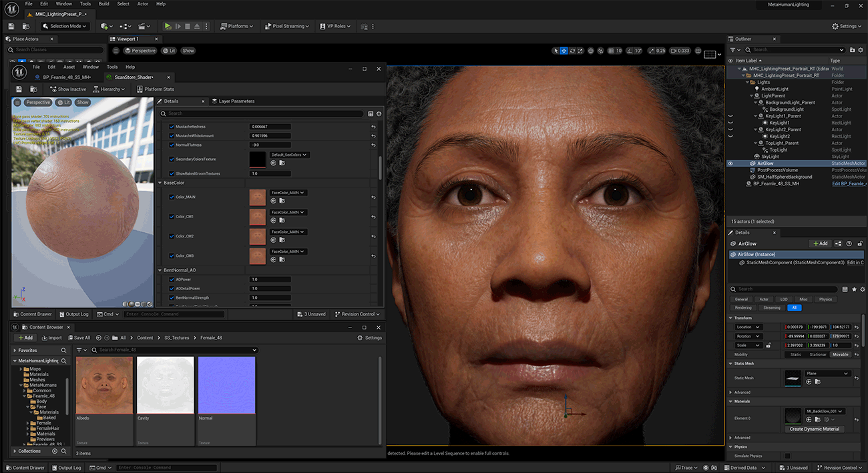The height and width of the screenshot is (473, 868).
Task: Click Save All in Content Browser
Action: tap(79, 338)
